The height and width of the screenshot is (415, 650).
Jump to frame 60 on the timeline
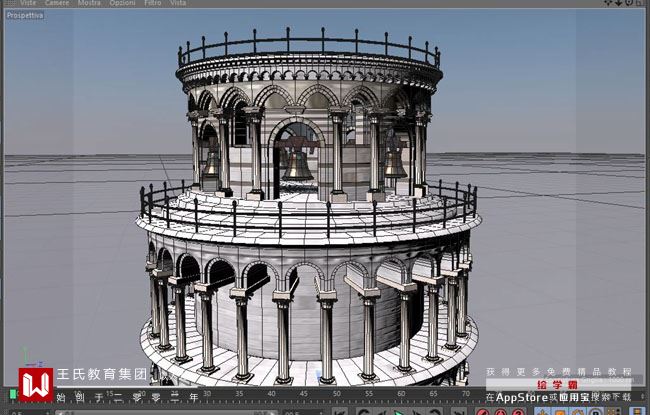tap(401, 393)
